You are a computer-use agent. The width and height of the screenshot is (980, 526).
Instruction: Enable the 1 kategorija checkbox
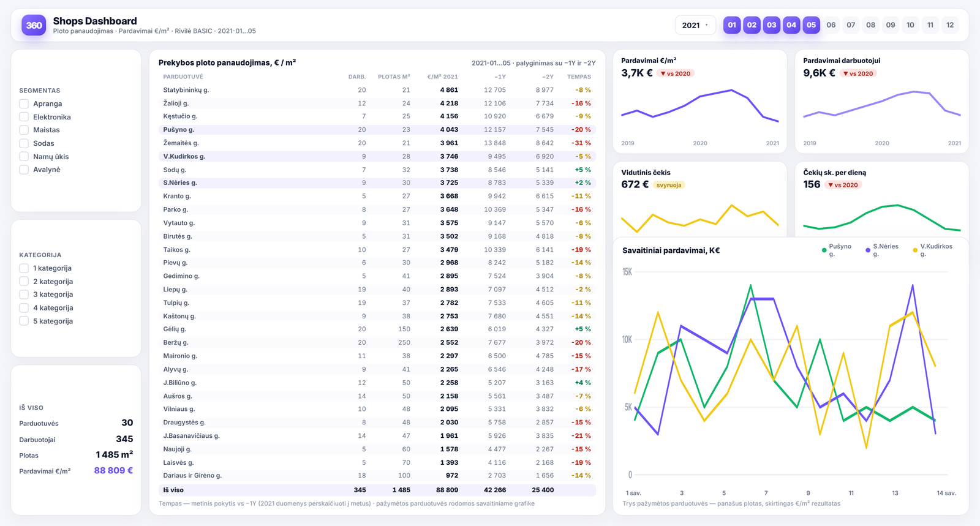coord(24,268)
